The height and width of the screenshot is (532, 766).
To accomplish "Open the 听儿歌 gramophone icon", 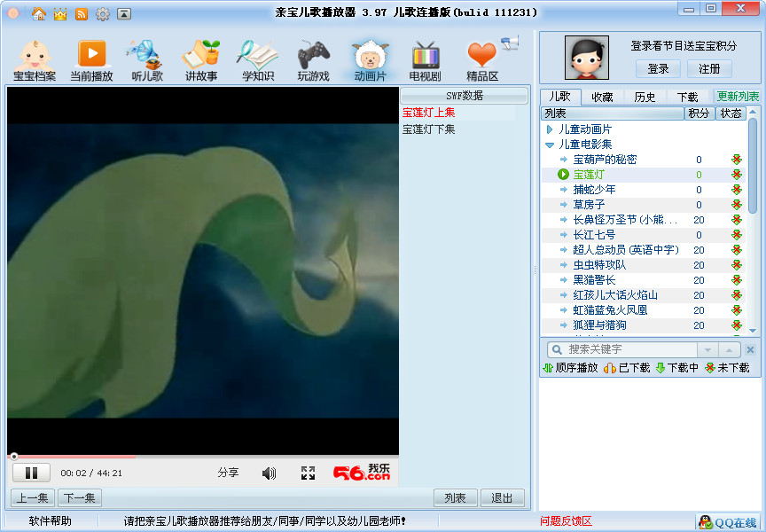I will 146,59.
